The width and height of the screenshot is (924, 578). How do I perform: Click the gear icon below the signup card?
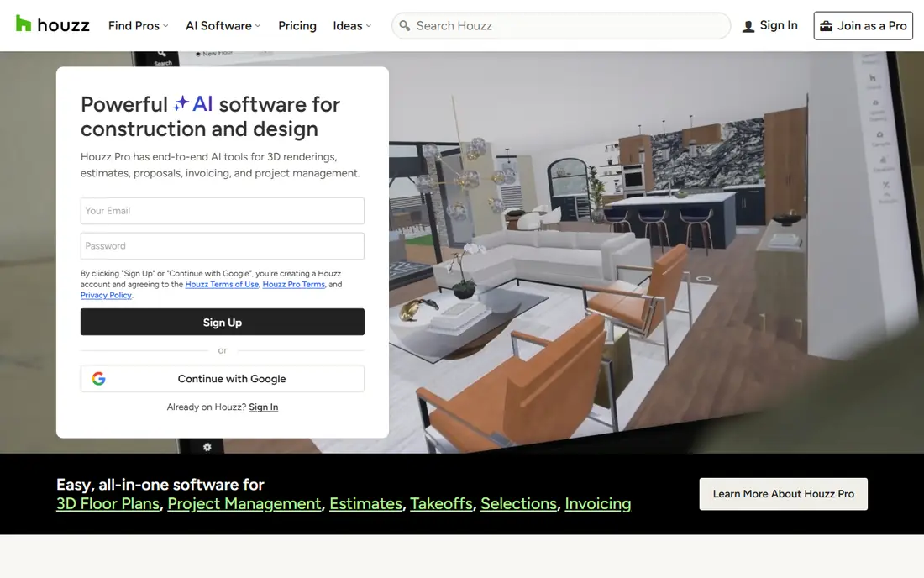coord(207,447)
